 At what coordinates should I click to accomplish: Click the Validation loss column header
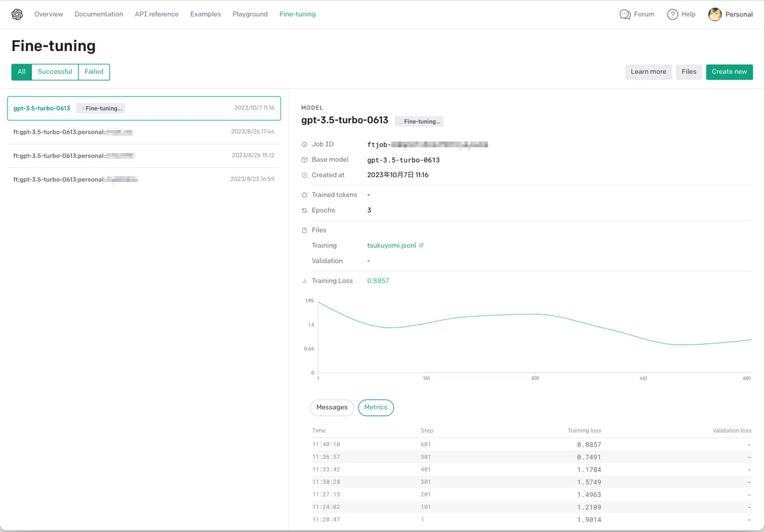click(732, 431)
